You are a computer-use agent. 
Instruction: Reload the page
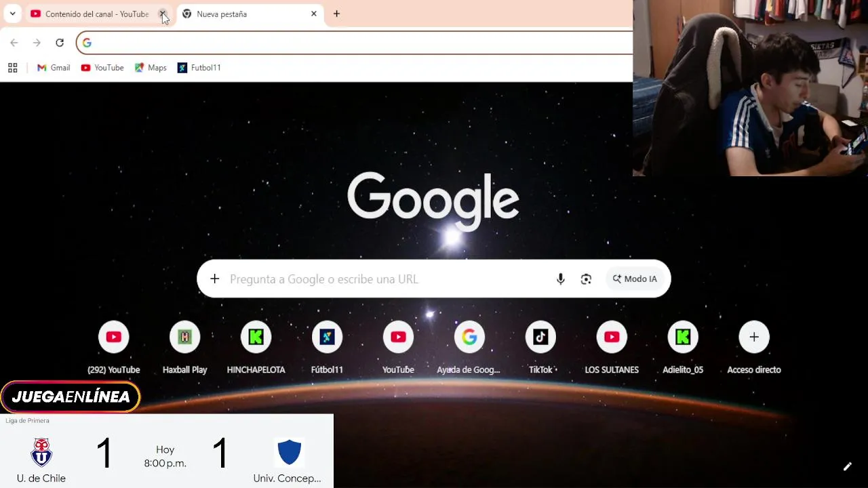pyautogui.click(x=60, y=43)
